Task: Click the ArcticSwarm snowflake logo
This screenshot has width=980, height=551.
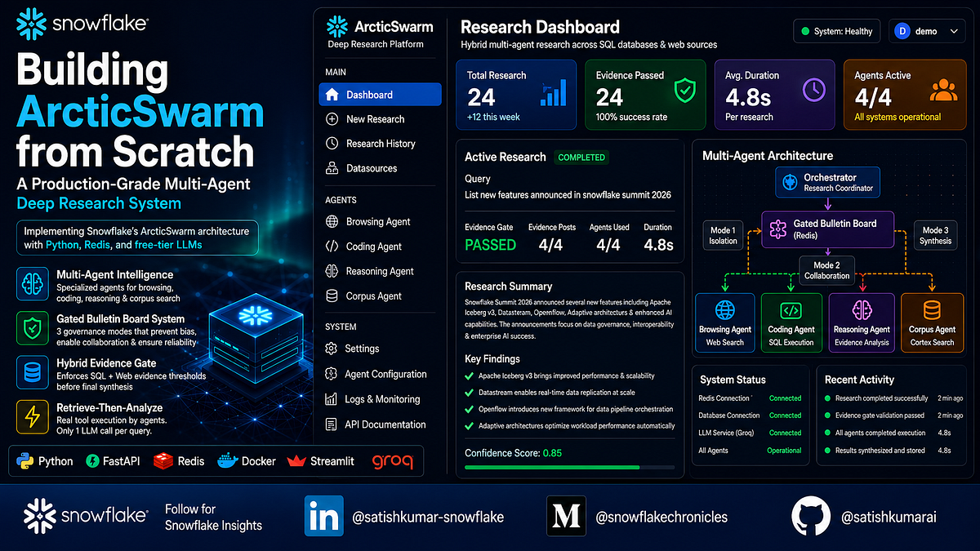Action: (336, 26)
